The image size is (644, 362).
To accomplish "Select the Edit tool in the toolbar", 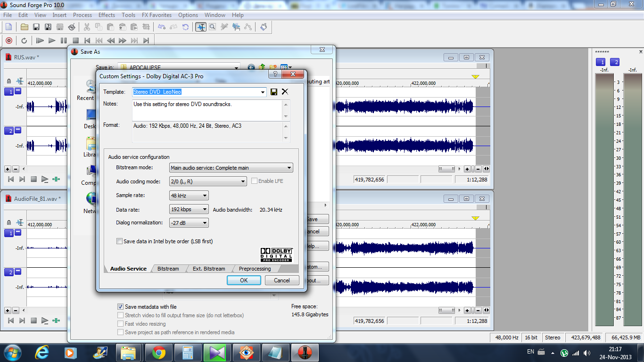I will pos(201,27).
